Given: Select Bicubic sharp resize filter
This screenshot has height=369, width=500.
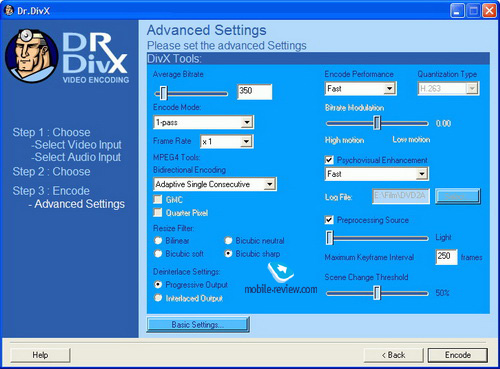Looking at the screenshot, I should click(228, 254).
